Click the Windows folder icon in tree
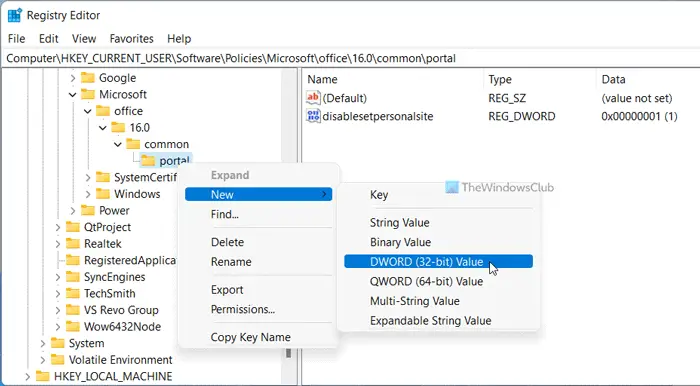 click(x=103, y=194)
